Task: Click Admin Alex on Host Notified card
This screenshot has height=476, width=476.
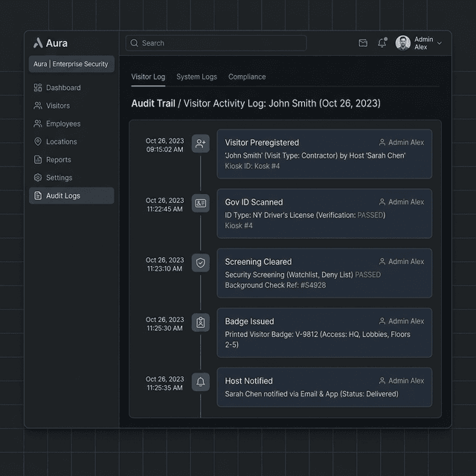Action: [402, 381]
